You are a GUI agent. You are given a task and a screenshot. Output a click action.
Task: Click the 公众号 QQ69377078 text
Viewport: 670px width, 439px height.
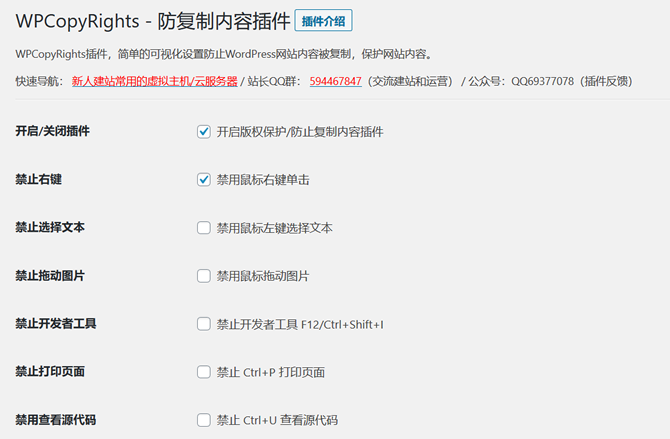point(521,81)
